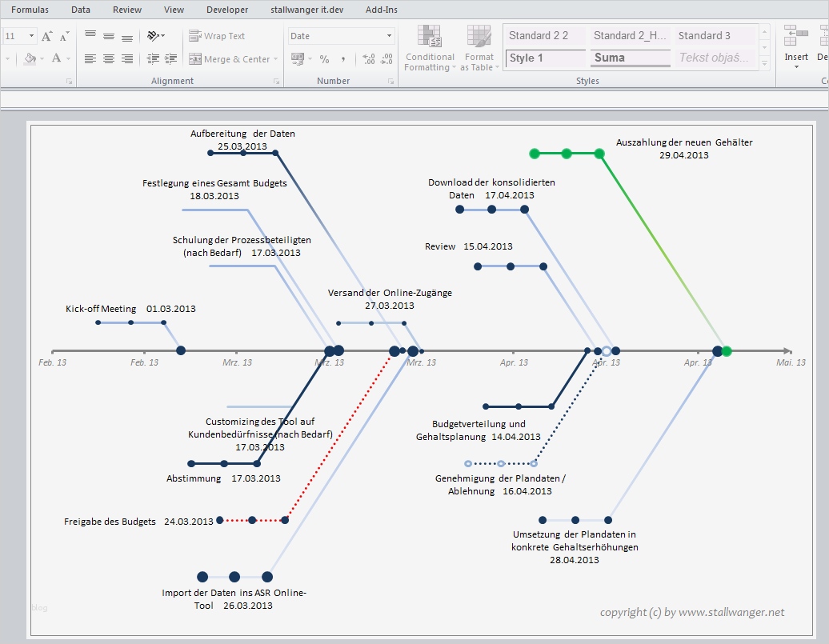Click the Comma Style icon

pos(343,59)
